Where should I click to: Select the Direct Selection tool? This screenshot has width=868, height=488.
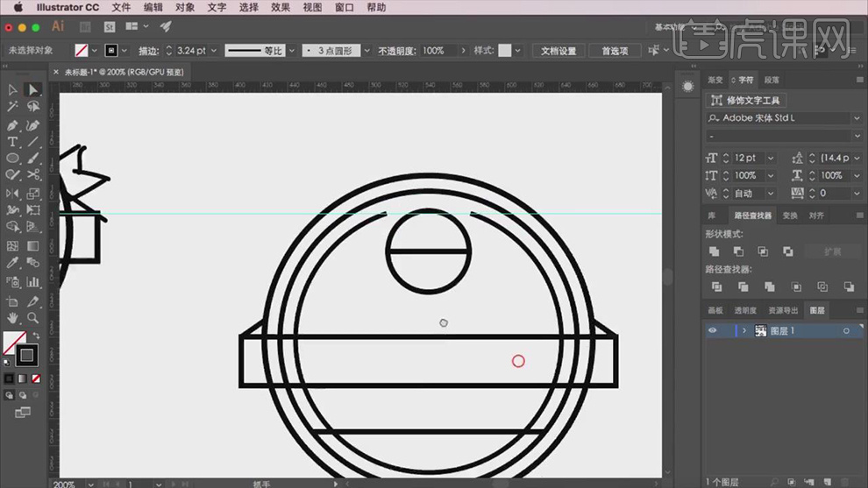[x=32, y=89]
